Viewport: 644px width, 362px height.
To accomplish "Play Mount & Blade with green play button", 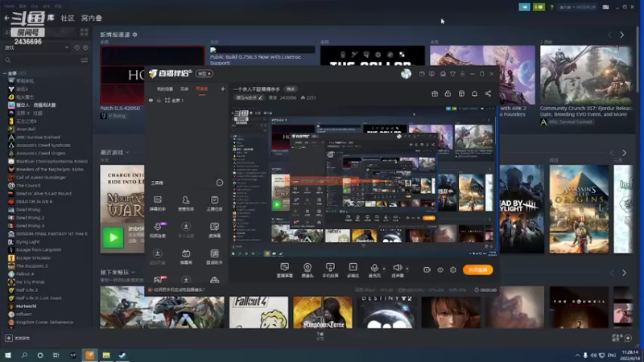I will (113, 237).
